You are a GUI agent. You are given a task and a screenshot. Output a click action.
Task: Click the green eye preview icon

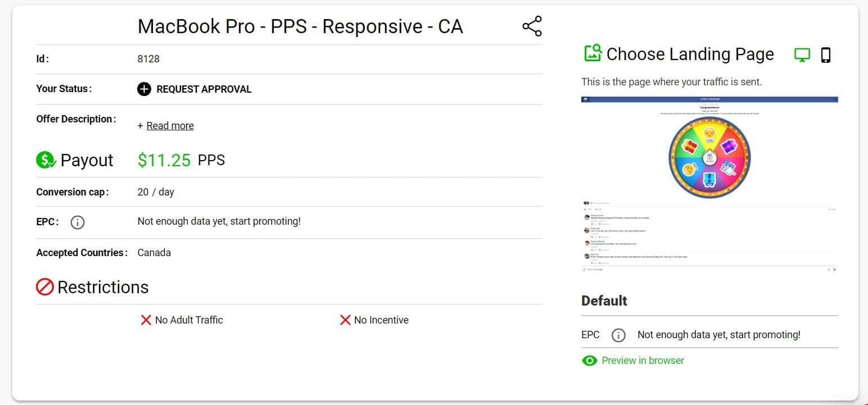(589, 361)
